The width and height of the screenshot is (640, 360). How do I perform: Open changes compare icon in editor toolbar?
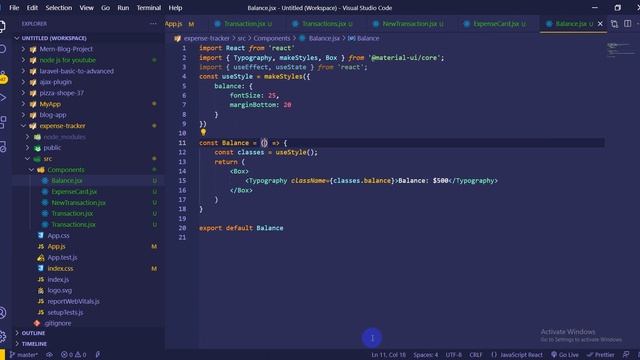(614, 24)
